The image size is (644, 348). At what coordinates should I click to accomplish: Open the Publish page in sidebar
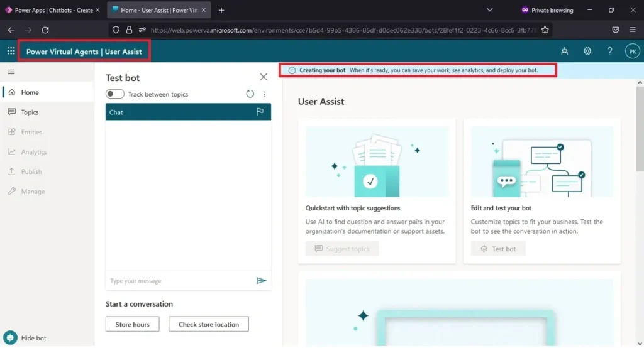47,171
